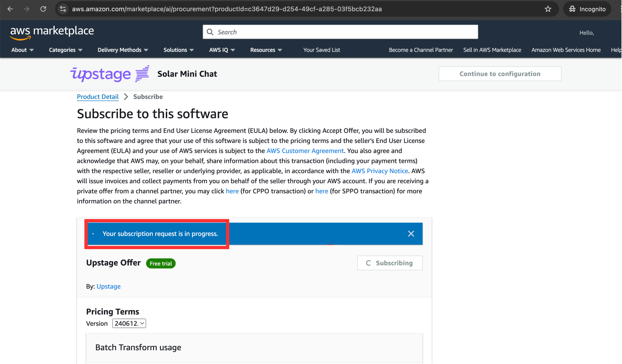The width and height of the screenshot is (622, 364).
Task: Open Become a Channel Partner link
Action: (x=421, y=50)
